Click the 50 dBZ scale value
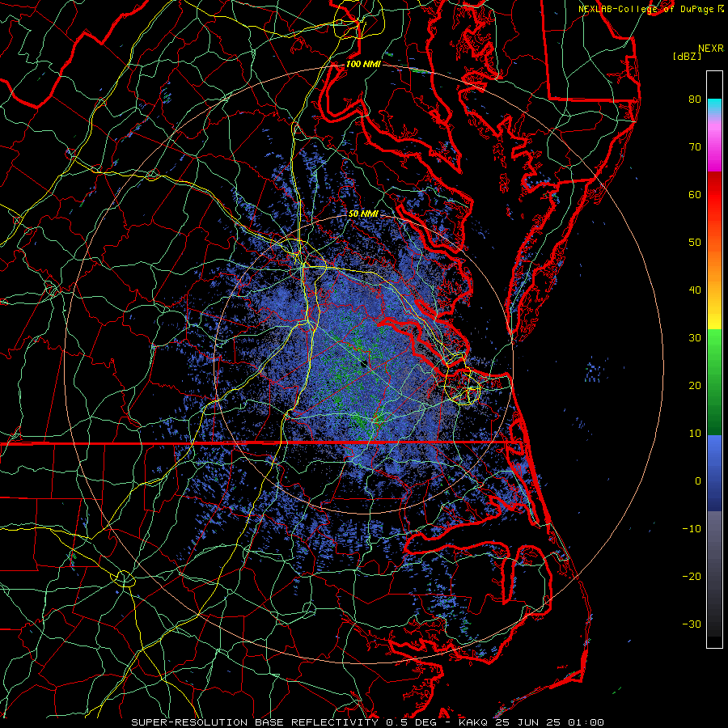This screenshot has height=728, width=728. tap(695, 243)
